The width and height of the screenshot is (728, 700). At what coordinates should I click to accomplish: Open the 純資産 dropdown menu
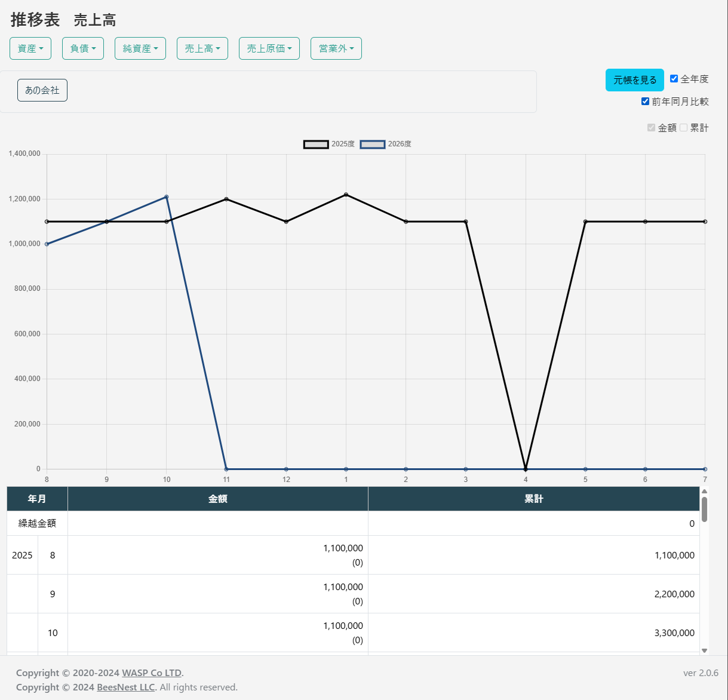(x=140, y=48)
